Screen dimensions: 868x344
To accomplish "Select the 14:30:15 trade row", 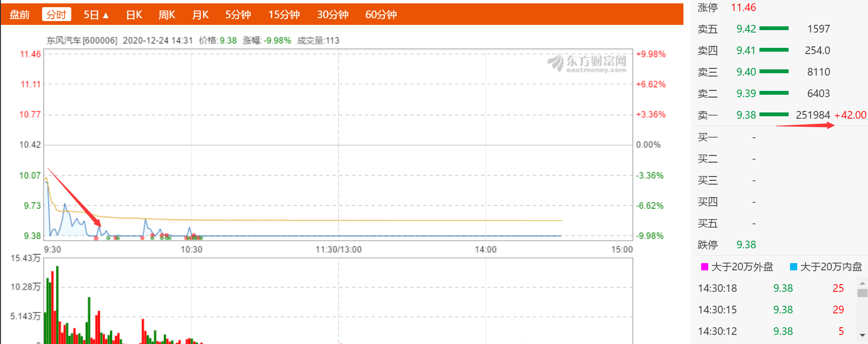I will (x=771, y=310).
